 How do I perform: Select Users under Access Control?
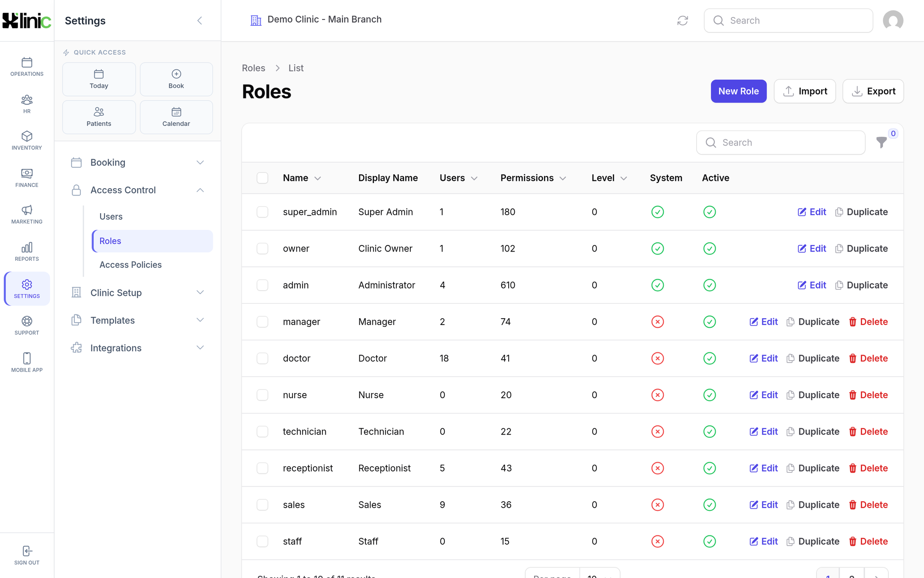click(x=111, y=216)
